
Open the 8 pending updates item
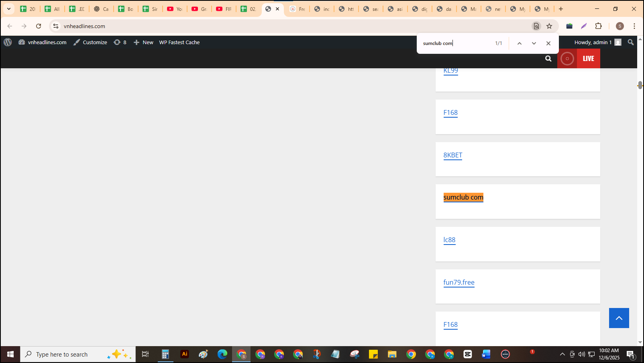coord(120,42)
